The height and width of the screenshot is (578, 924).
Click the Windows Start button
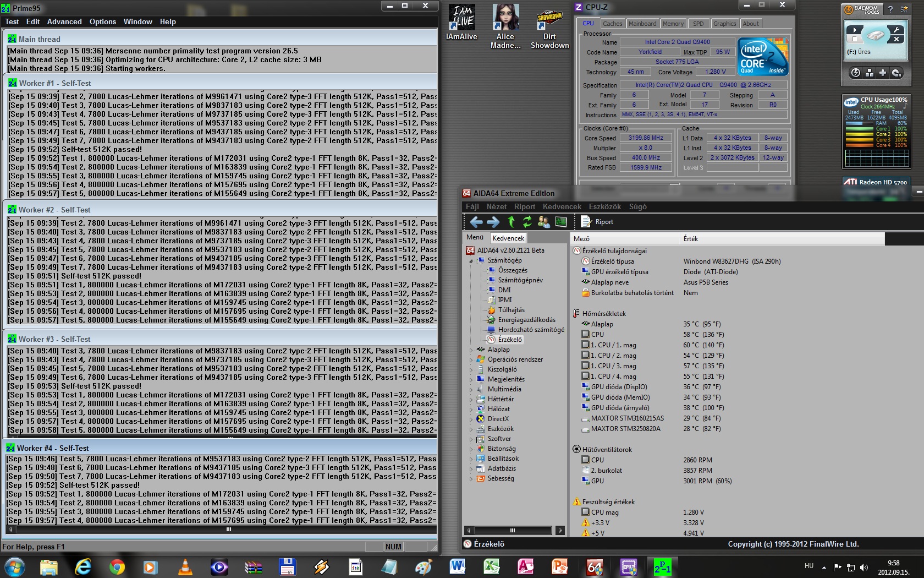[x=15, y=566]
